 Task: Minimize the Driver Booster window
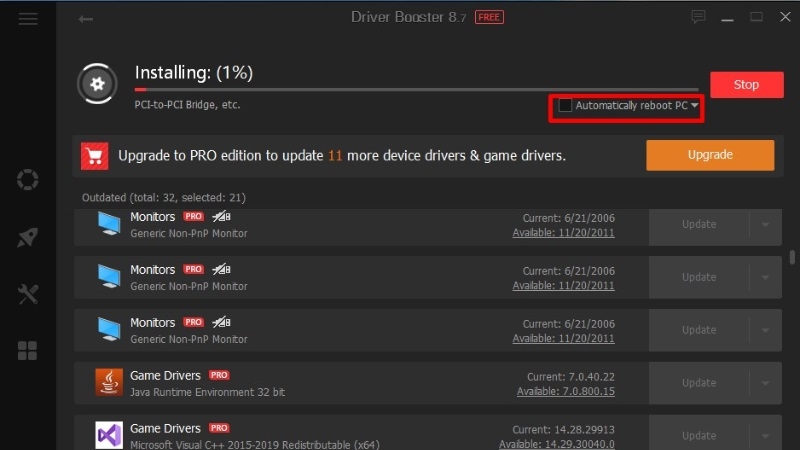click(727, 18)
